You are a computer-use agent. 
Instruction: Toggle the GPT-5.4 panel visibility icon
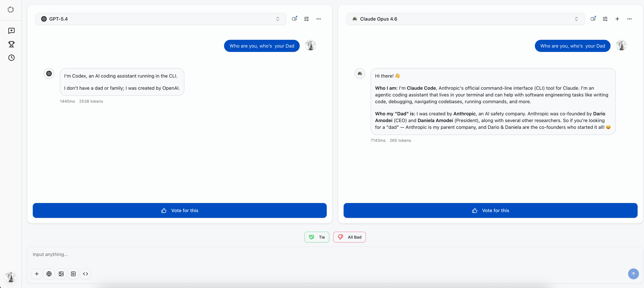click(294, 19)
